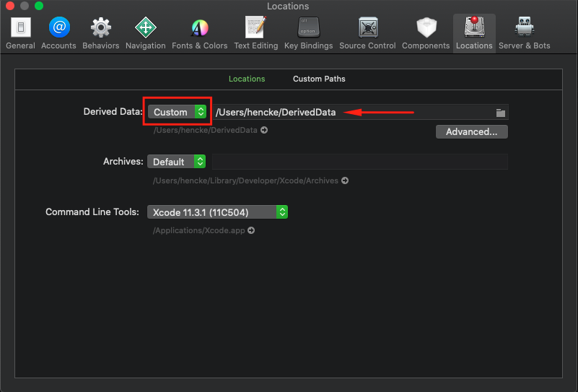
Task: Reveal DerivedData folder via arrow icon
Action: point(264,130)
